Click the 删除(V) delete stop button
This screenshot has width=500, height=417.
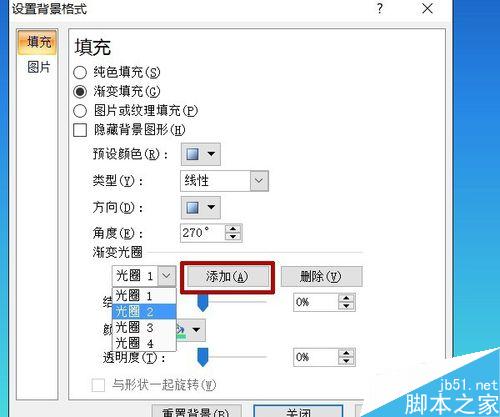(321, 276)
